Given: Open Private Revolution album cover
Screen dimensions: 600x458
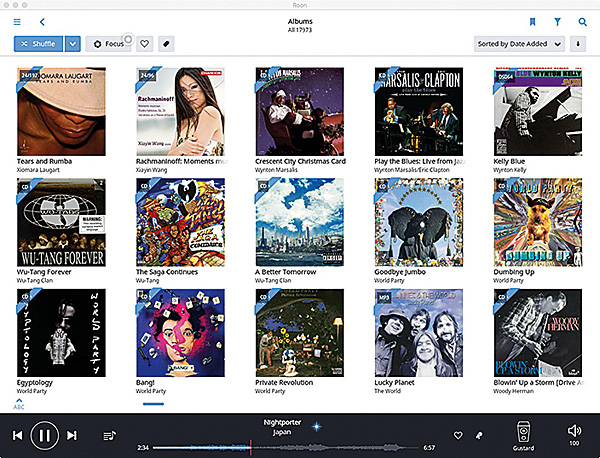Looking at the screenshot, I should coord(300,333).
